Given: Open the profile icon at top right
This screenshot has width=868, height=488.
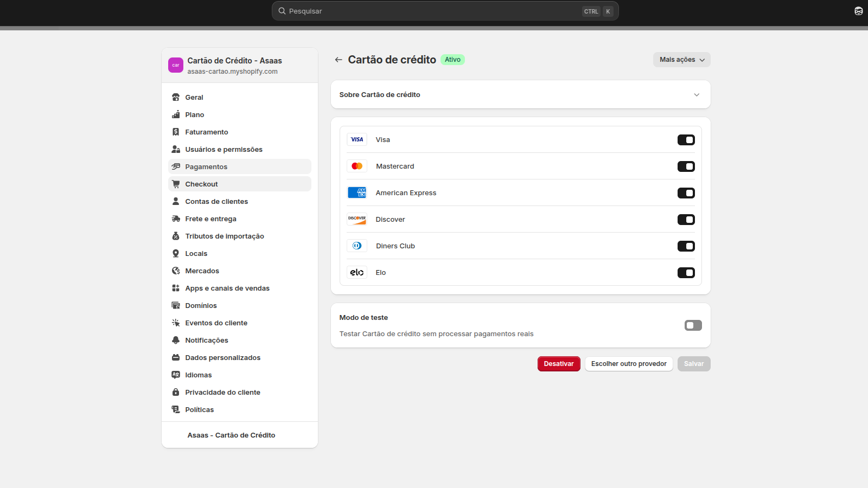Looking at the screenshot, I should (859, 11).
